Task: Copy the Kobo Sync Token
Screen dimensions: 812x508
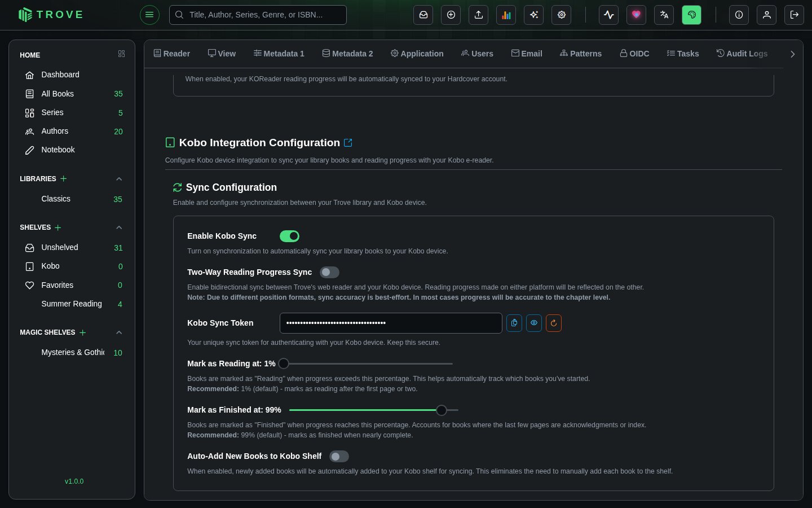Action: [x=514, y=323]
